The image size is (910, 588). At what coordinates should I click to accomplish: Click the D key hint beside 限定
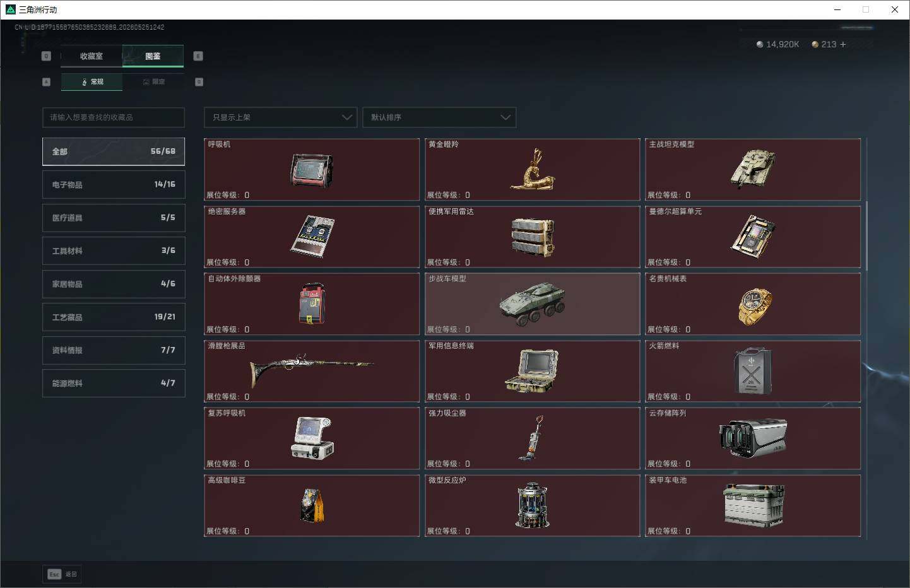(x=199, y=82)
